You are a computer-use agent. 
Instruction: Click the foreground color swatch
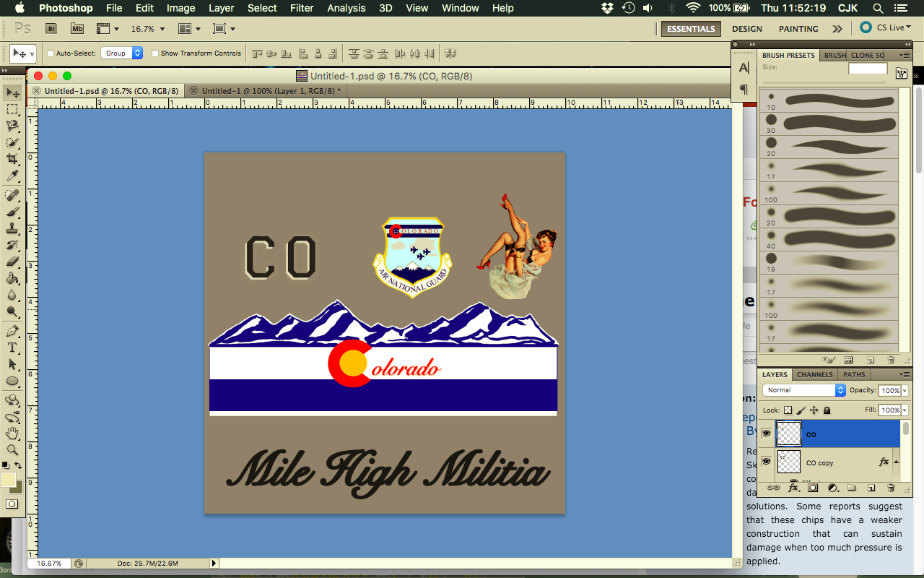tap(9, 480)
